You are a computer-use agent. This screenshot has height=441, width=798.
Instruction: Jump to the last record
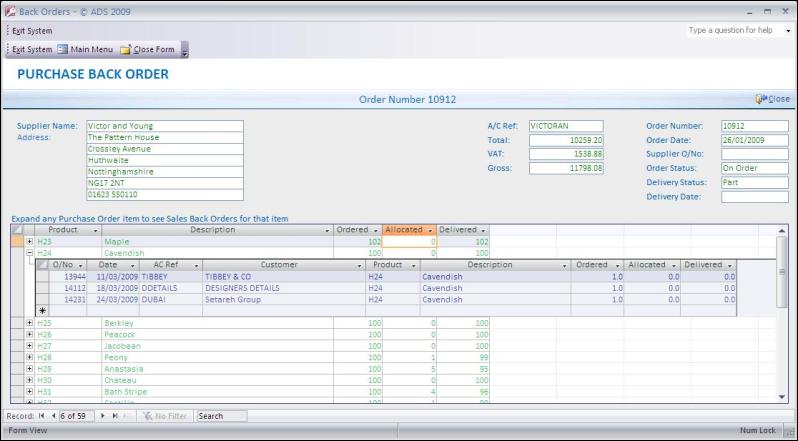tap(115, 415)
